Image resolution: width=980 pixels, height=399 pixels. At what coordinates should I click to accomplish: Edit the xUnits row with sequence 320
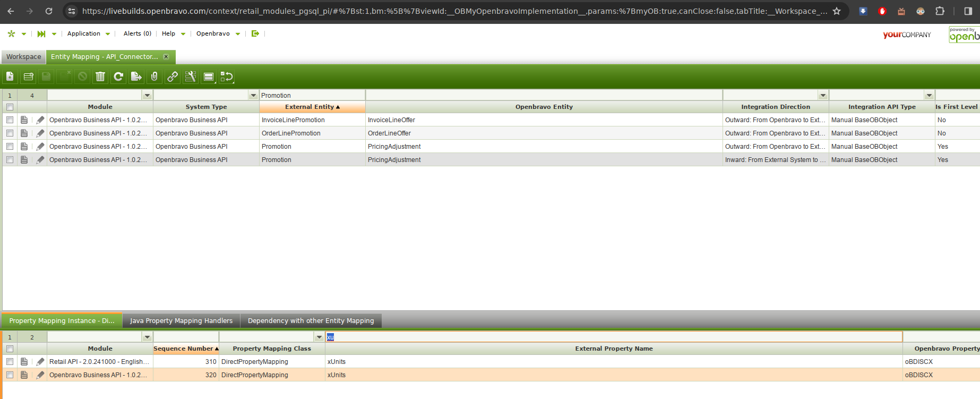pos(40,375)
